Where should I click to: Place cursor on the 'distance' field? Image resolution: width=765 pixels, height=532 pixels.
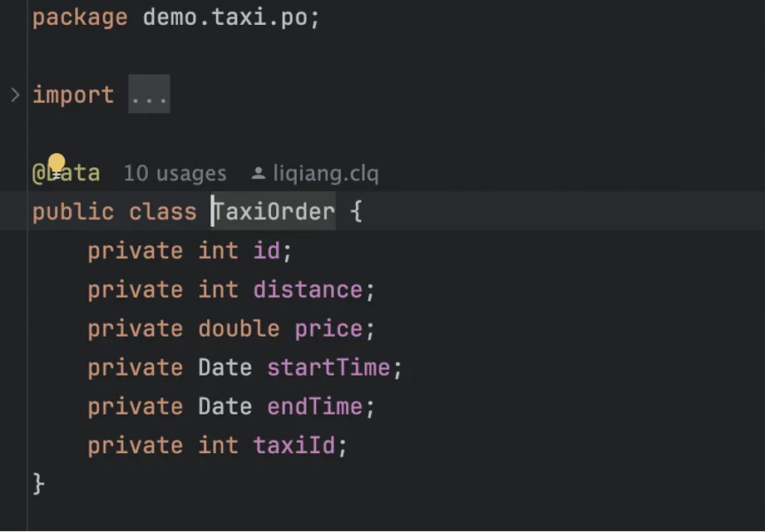[308, 289]
